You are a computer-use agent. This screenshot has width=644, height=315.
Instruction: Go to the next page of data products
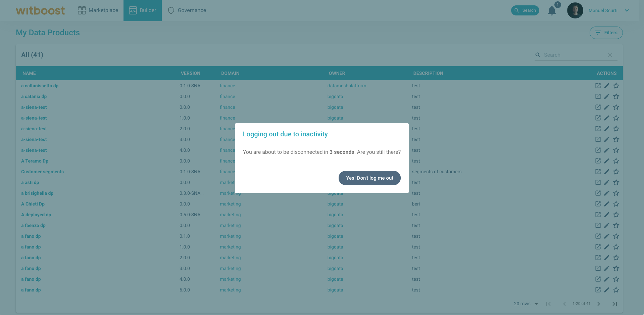click(599, 304)
